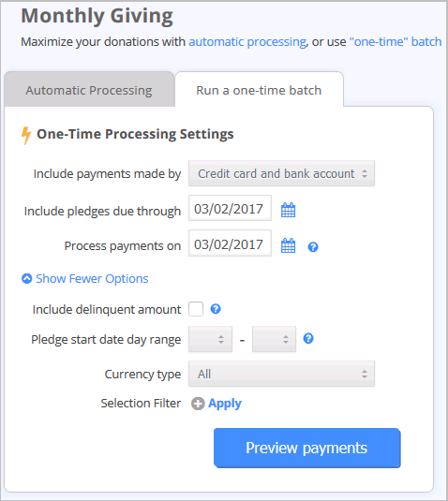This screenshot has height=501, width=448.
Task: Enable Include delinquent amount checkbox
Action: (x=196, y=309)
